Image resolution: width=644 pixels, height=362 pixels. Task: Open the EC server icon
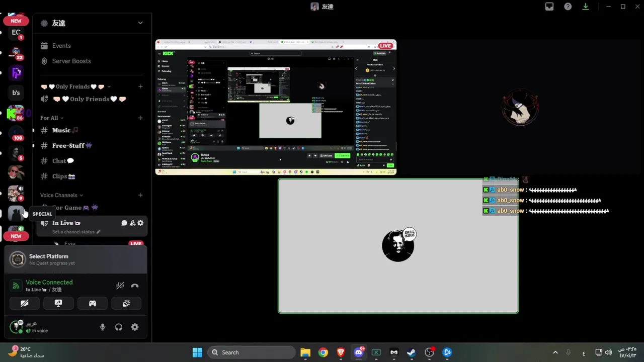(x=16, y=33)
